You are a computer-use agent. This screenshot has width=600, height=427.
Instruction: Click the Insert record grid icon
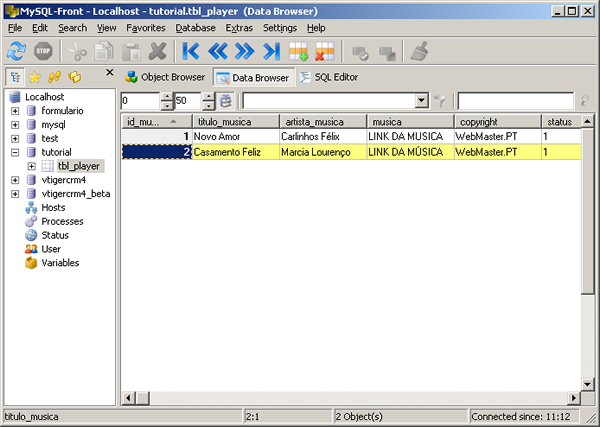pyautogui.click(x=298, y=51)
